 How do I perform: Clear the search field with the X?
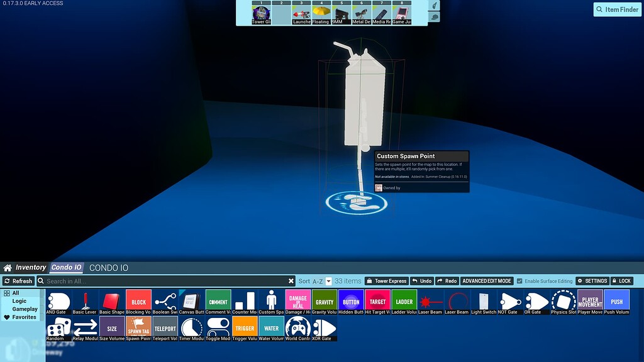click(x=291, y=281)
